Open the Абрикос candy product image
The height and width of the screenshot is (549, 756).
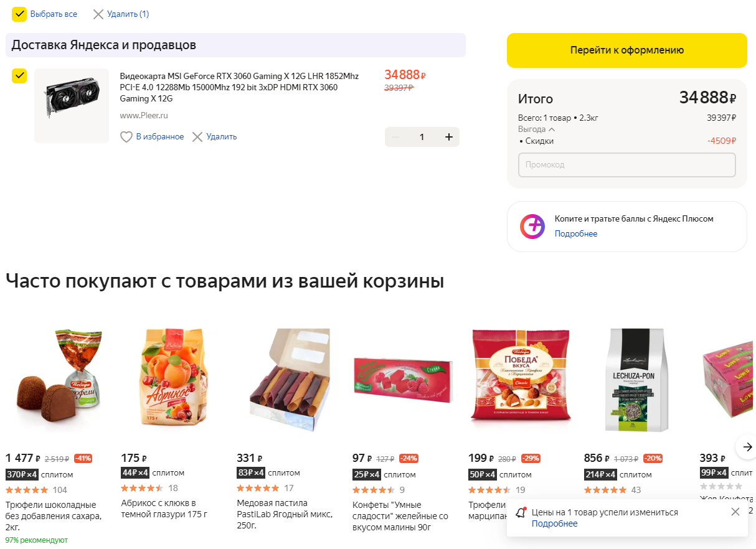click(x=173, y=380)
